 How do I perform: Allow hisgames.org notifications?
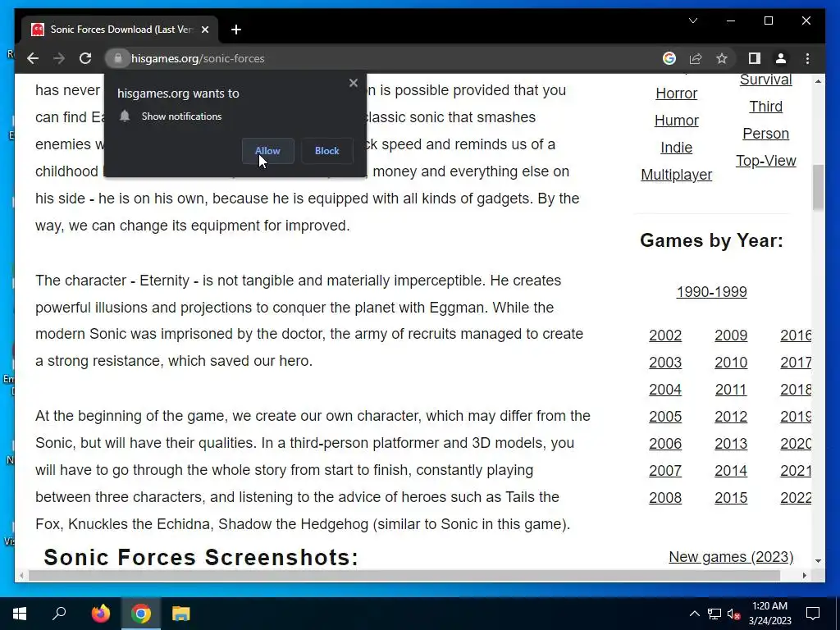coord(267,151)
